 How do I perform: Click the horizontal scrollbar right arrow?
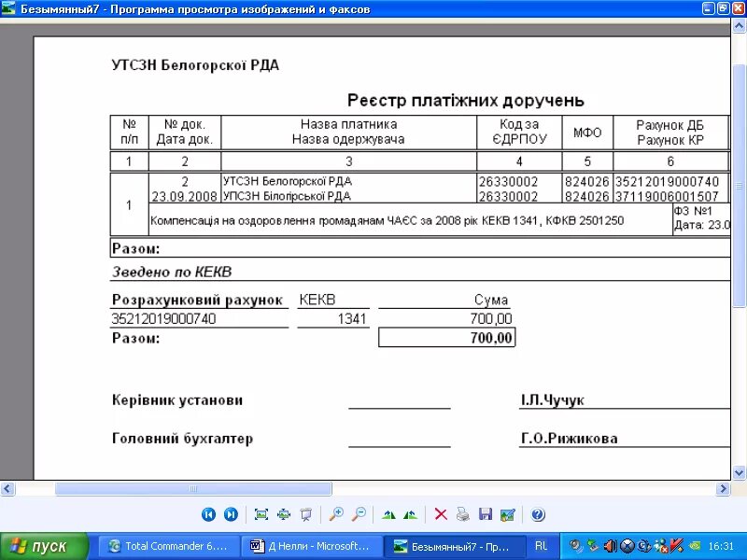[723, 488]
